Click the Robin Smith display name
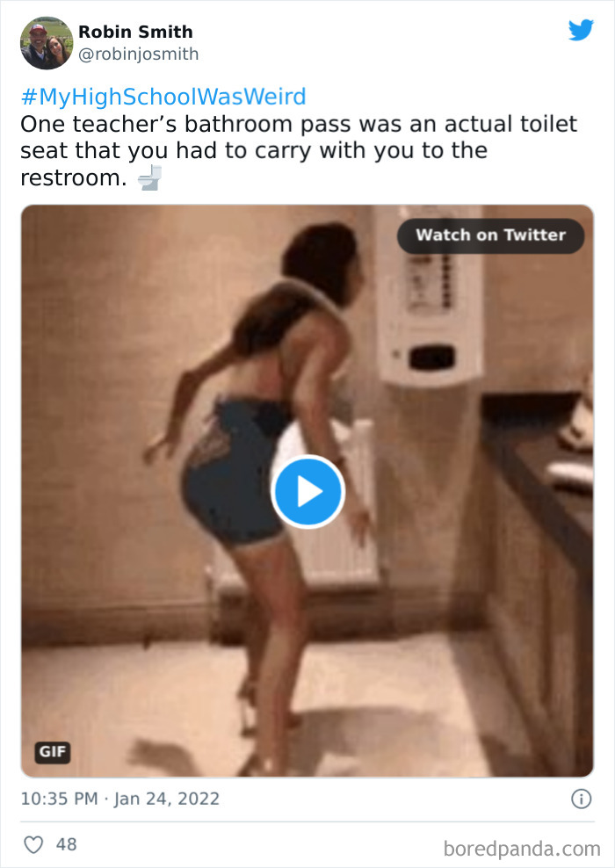Image resolution: width=615 pixels, height=868 pixels. point(135,32)
